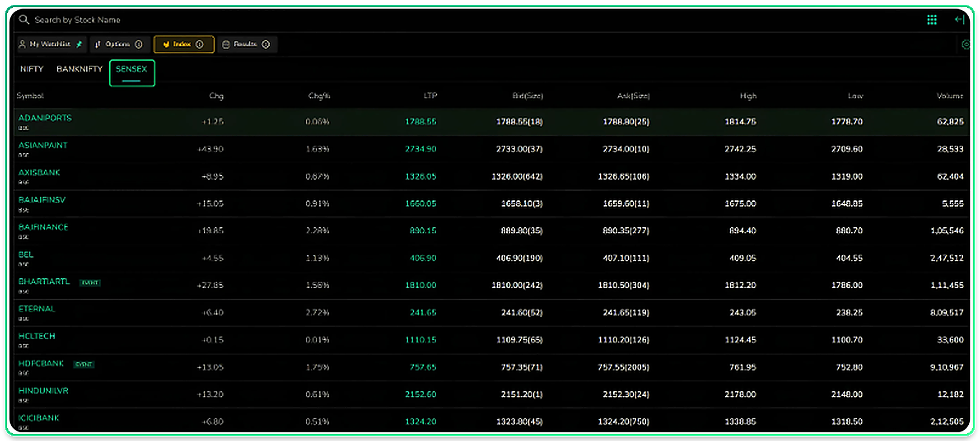
Task: Open the AXISBANK stock symbol
Action: point(39,173)
